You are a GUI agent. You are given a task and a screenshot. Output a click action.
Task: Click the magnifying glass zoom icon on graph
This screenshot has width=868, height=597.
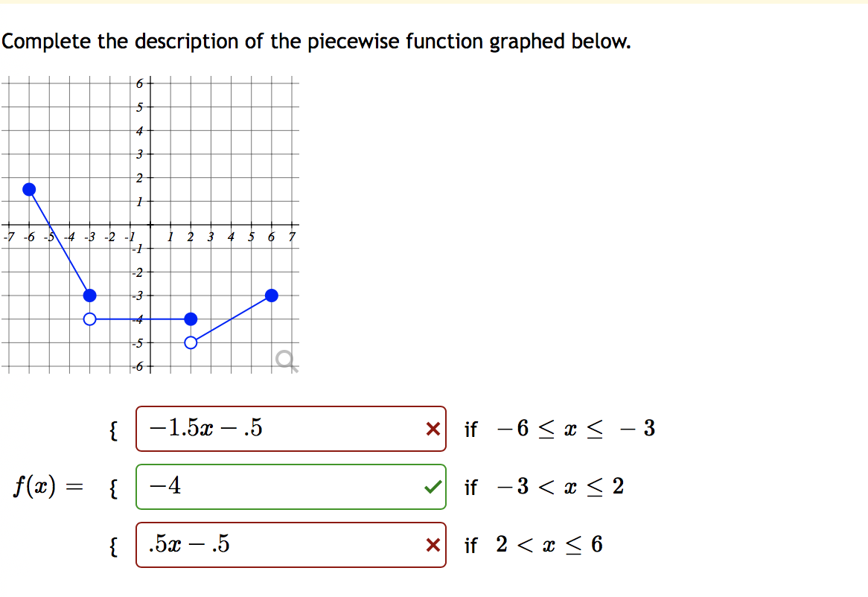click(x=285, y=357)
